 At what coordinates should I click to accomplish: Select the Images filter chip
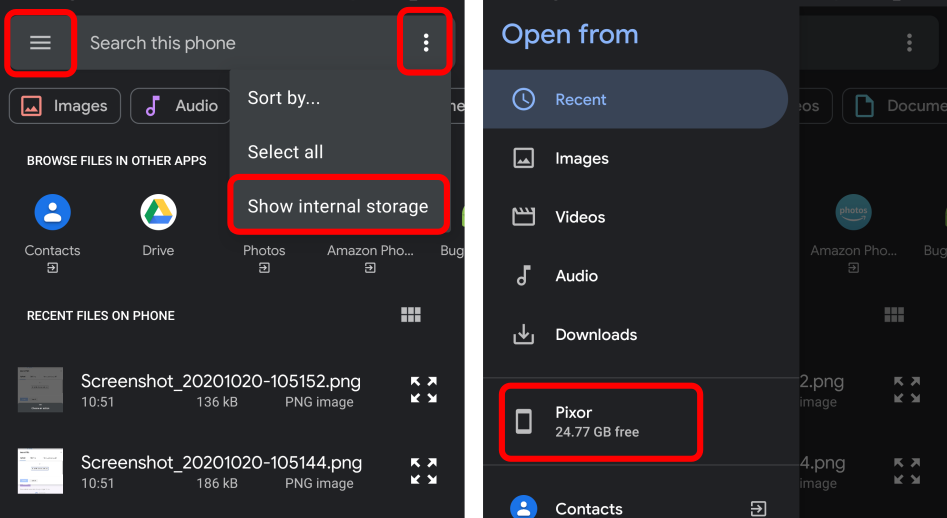tap(65, 106)
